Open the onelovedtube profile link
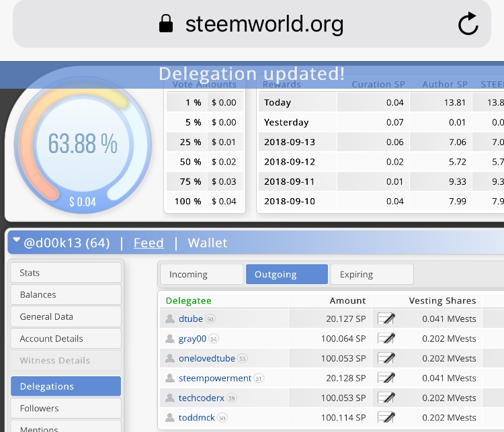504x432 pixels. [x=207, y=358]
